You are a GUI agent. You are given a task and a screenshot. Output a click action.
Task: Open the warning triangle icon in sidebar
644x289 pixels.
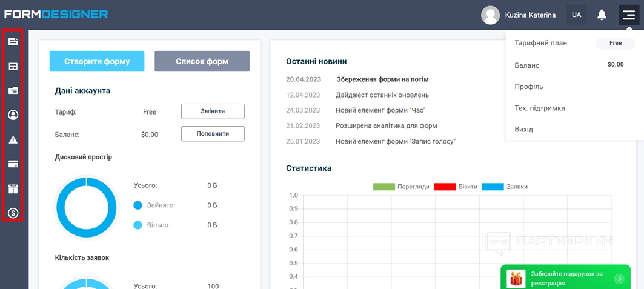[x=13, y=140]
